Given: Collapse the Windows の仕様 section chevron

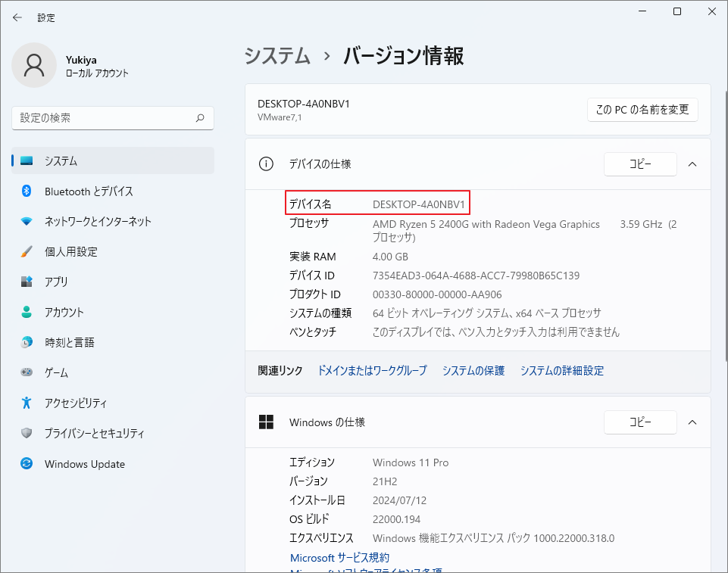Looking at the screenshot, I should click(692, 422).
